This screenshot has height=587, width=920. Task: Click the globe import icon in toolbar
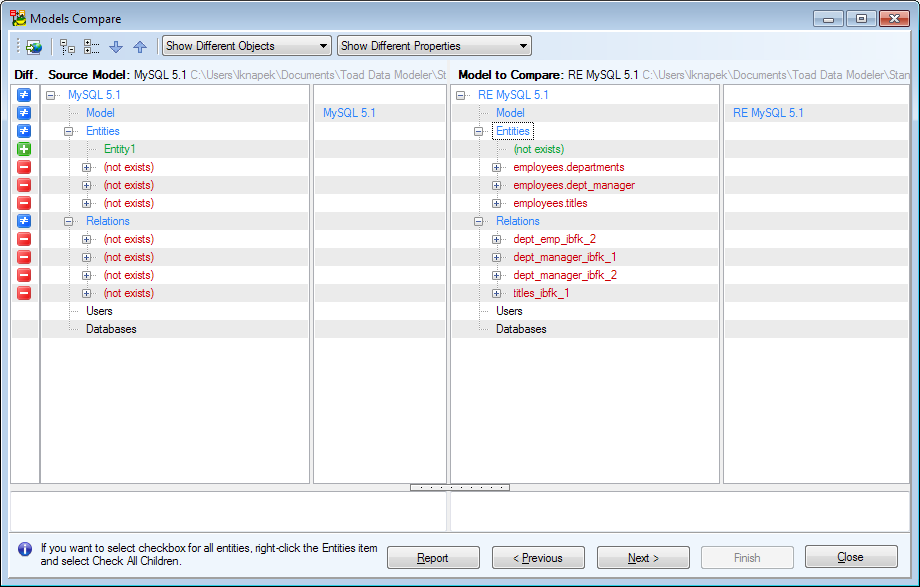pos(34,46)
